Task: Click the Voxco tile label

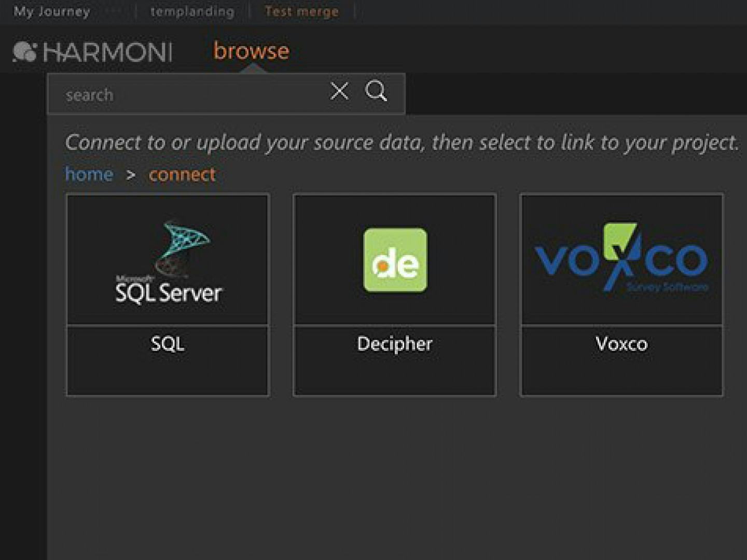Action: pyautogui.click(x=621, y=344)
